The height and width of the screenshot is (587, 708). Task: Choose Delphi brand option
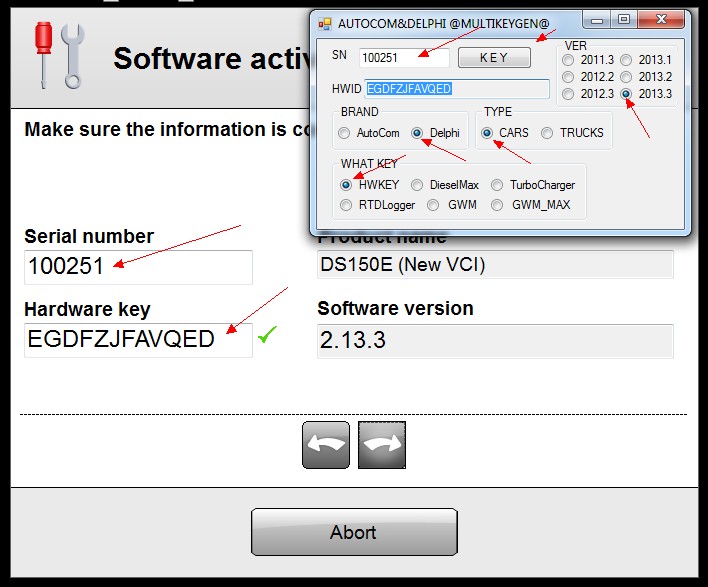[x=417, y=133]
